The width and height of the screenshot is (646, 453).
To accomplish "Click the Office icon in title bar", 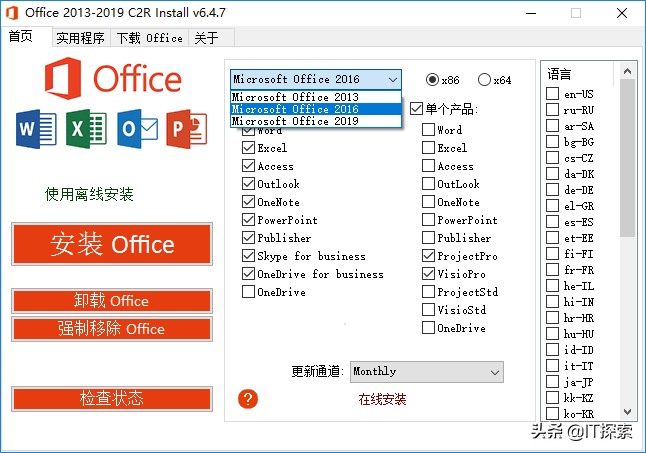I will [12, 13].
